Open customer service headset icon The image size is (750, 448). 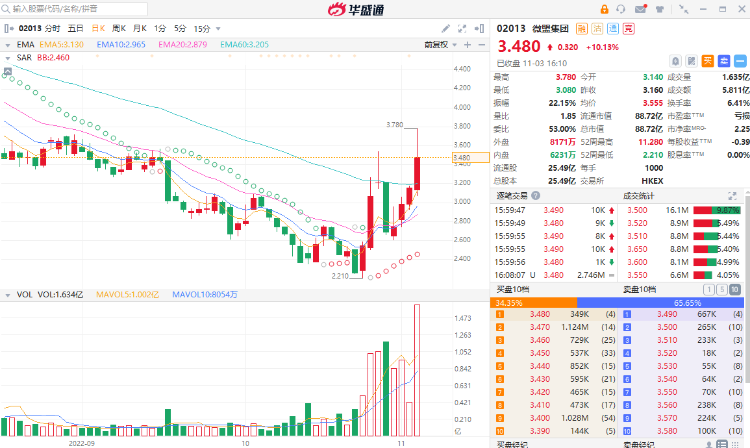[621, 9]
